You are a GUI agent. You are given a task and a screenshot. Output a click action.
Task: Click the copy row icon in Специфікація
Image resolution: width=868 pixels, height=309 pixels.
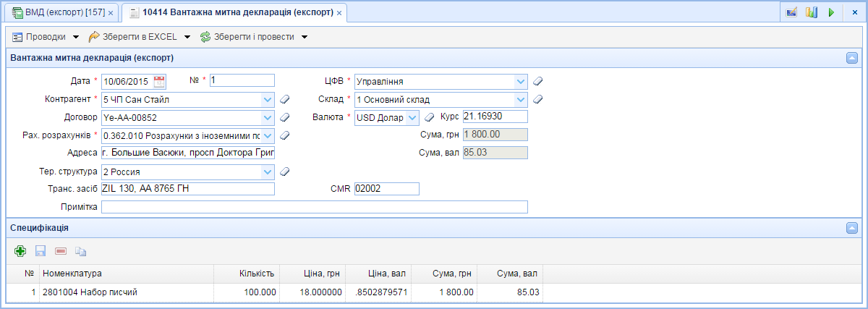coord(81,251)
